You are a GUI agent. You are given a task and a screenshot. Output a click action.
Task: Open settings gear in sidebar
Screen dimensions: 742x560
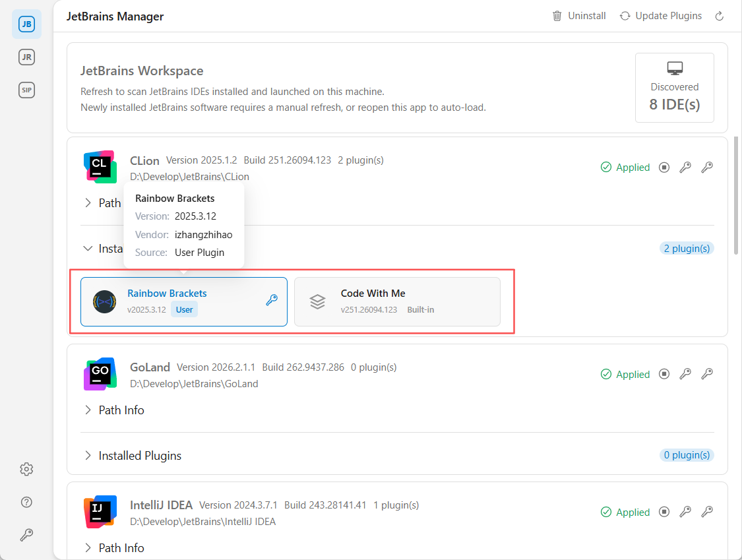[26, 469]
